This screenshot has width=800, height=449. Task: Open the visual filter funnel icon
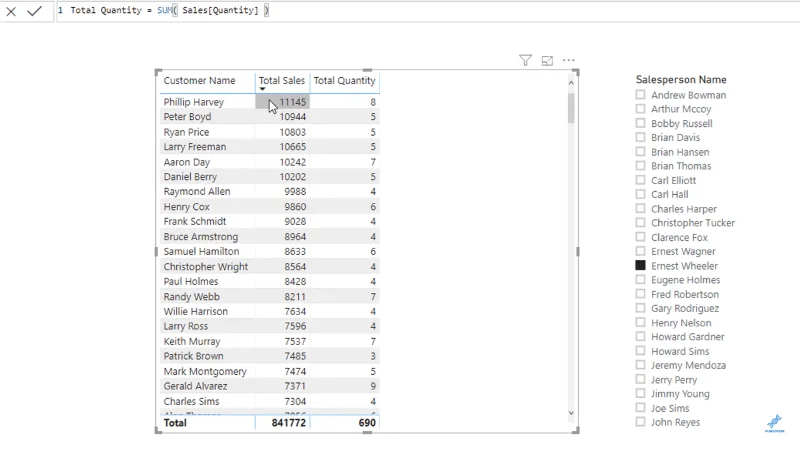(x=526, y=60)
